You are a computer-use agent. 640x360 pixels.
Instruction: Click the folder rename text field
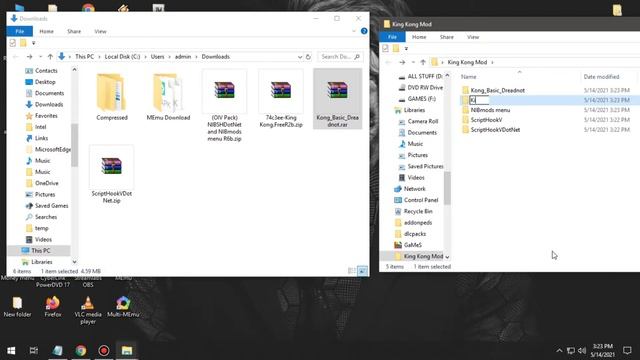tap(479, 100)
